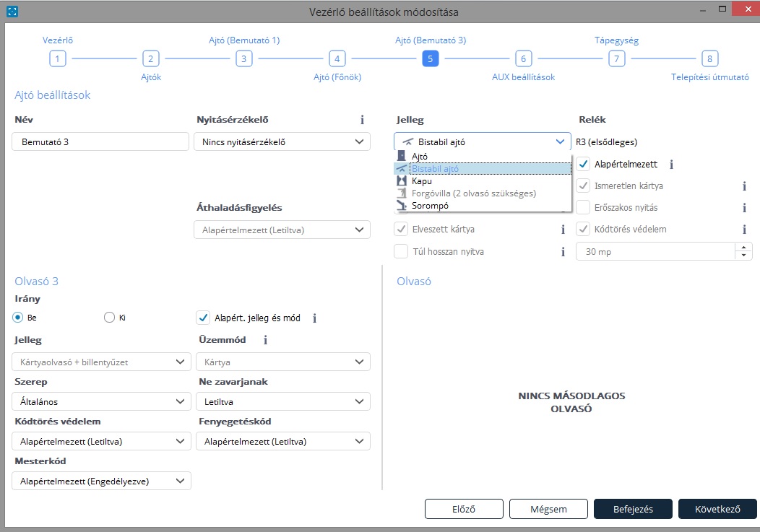Image resolution: width=760 pixels, height=532 pixels.
Task: Open info icon for Ismeretlen kártya
Action: pyautogui.click(x=743, y=186)
